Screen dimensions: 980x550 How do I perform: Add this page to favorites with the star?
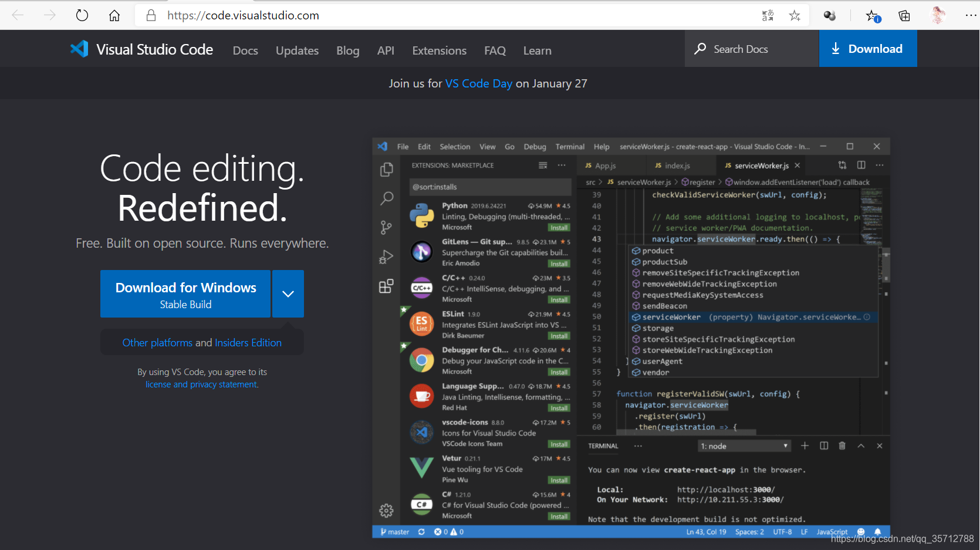pyautogui.click(x=795, y=16)
